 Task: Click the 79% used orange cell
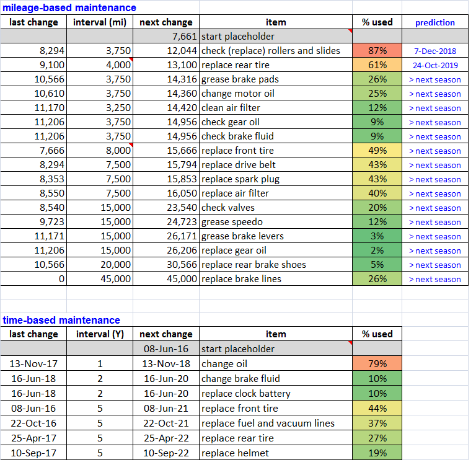377,363
